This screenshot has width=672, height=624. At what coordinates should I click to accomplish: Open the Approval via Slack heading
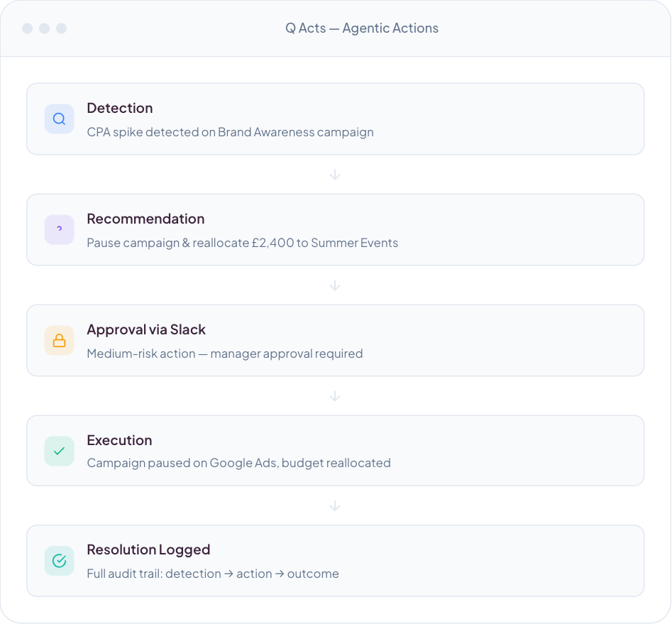[146, 329]
